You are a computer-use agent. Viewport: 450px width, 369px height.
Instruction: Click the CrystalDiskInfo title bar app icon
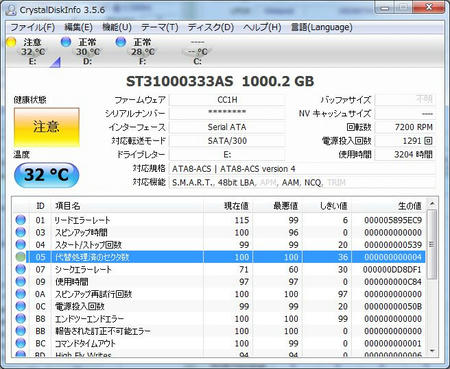tap(11, 10)
